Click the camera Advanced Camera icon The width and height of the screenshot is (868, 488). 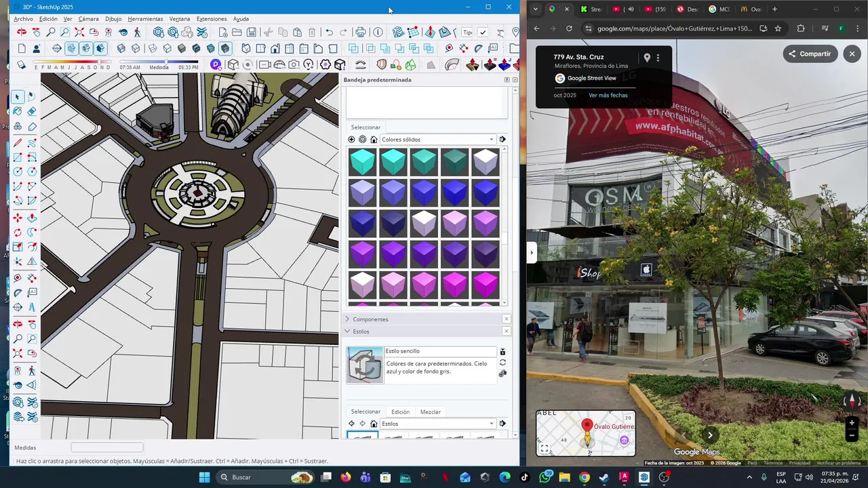tap(294, 64)
